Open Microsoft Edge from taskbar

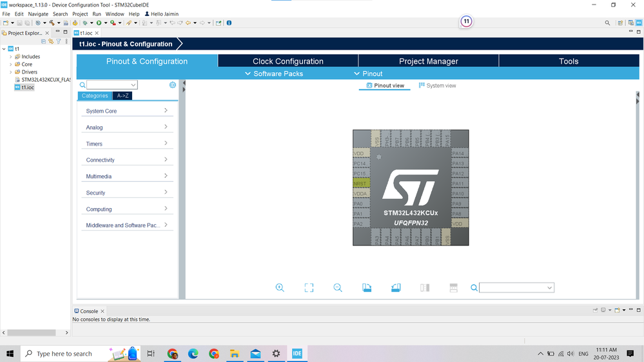click(193, 354)
